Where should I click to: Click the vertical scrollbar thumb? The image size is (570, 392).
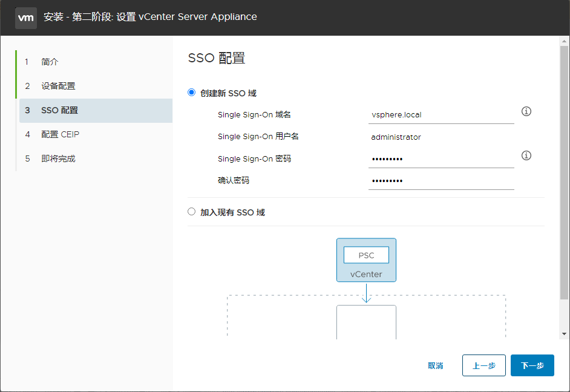coord(564,172)
